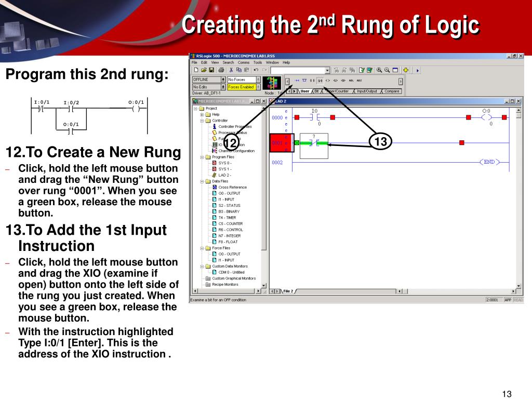
Task: Click the ladder animation graphic in the status panel
Action: (272, 83)
